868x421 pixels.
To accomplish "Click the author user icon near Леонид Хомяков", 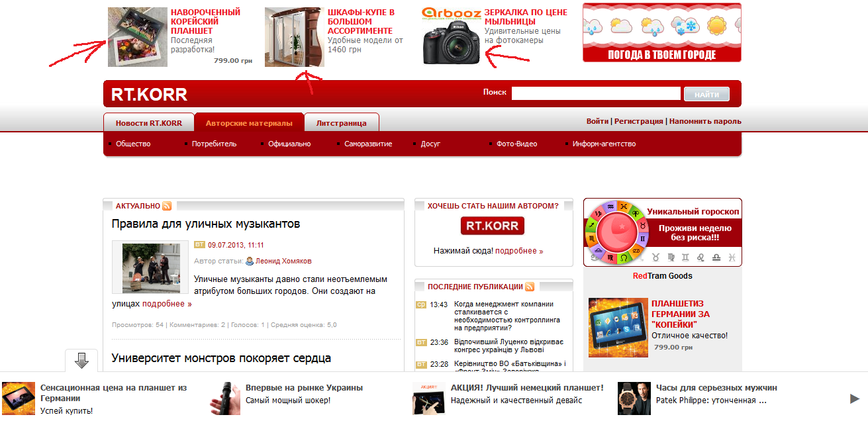I will pos(250,261).
